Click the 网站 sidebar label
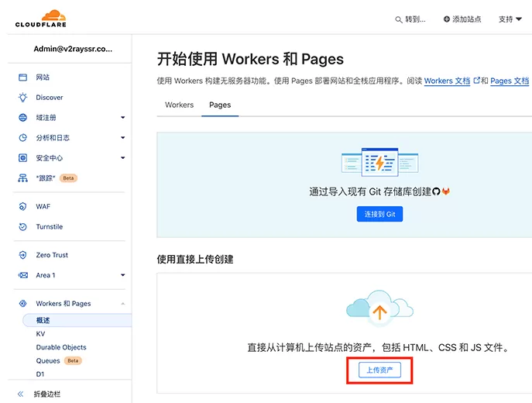 [43, 77]
